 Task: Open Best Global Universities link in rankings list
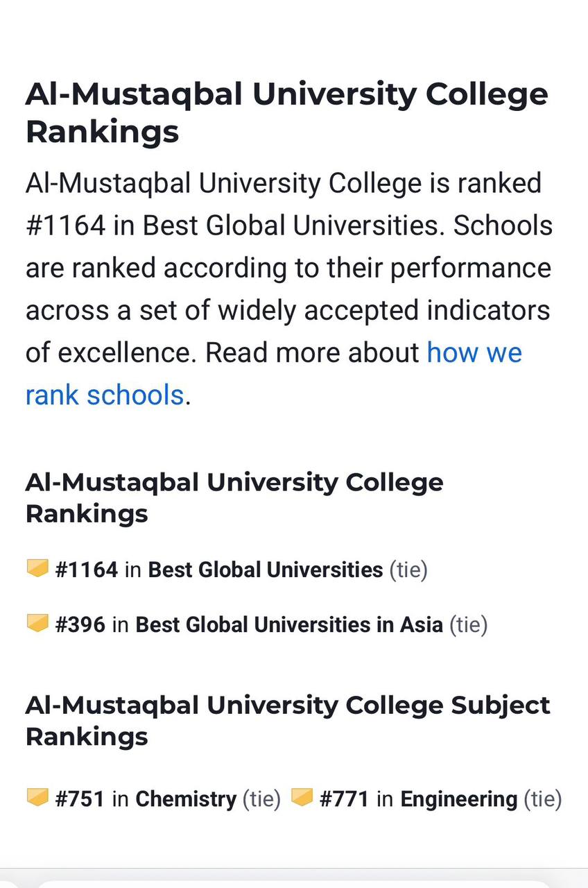[x=266, y=570]
